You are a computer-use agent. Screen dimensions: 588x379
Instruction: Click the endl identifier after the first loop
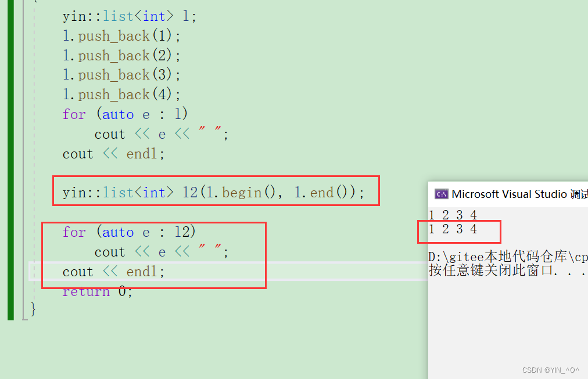tap(141, 153)
